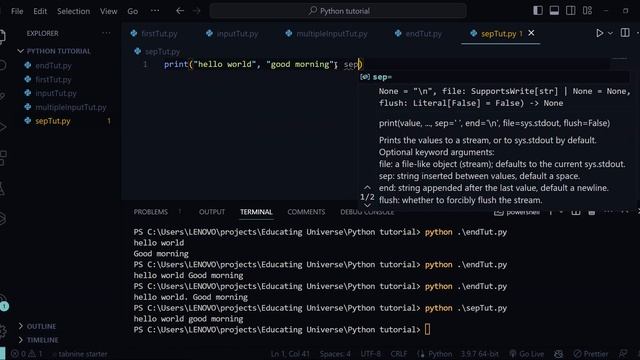Toggle primary sidebar layout icon

click(x=538, y=11)
